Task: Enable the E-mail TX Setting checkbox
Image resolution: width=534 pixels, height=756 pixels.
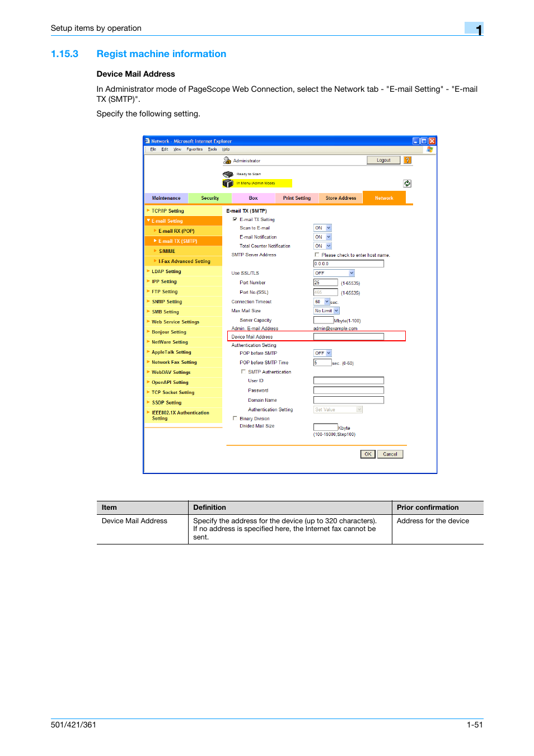Action: point(235,219)
